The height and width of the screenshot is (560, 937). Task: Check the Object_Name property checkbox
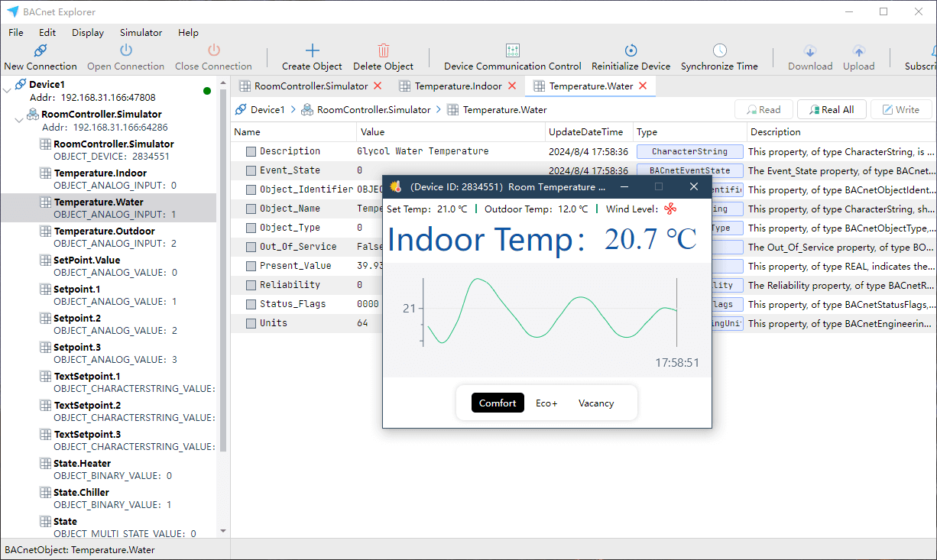pos(251,209)
